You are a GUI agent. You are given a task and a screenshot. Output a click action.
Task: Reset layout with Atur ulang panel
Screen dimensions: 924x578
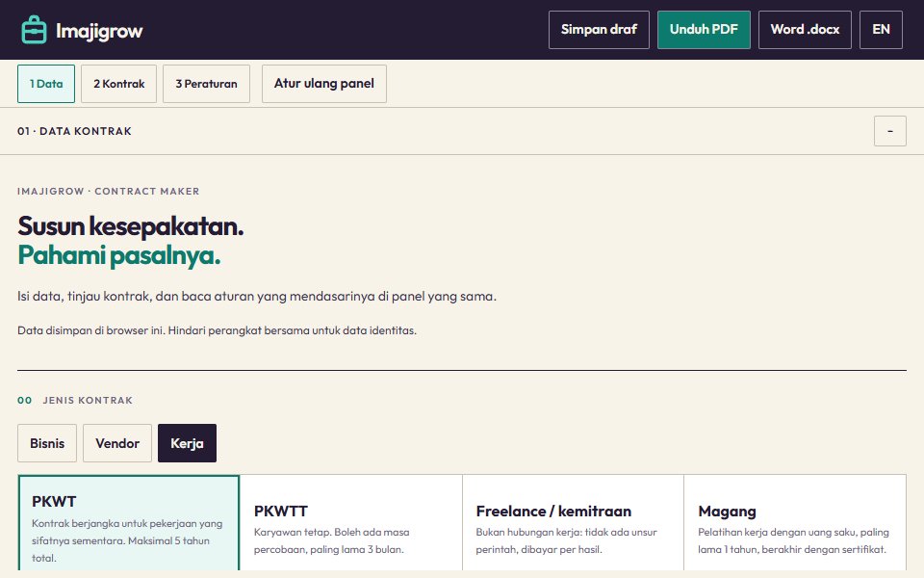(324, 84)
